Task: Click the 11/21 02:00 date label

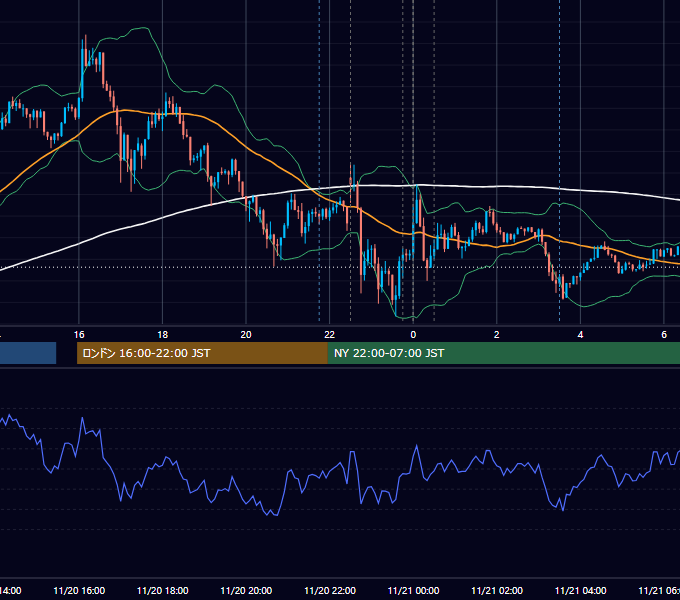Action: tap(497, 590)
